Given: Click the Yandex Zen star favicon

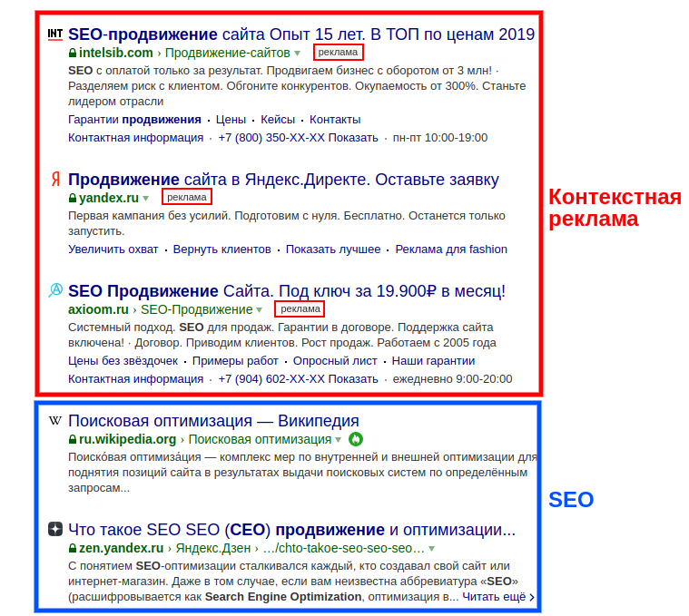Looking at the screenshot, I should click(55, 529).
